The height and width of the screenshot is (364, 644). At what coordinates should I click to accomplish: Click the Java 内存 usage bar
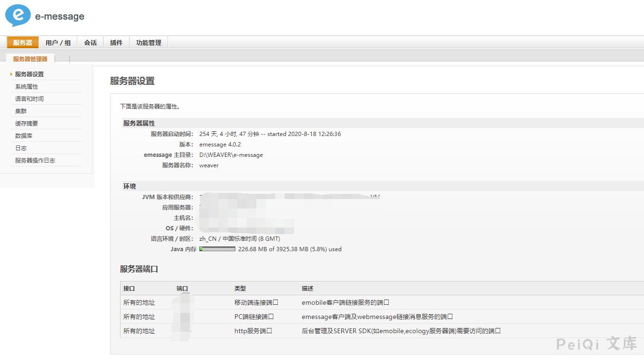click(217, 249)
